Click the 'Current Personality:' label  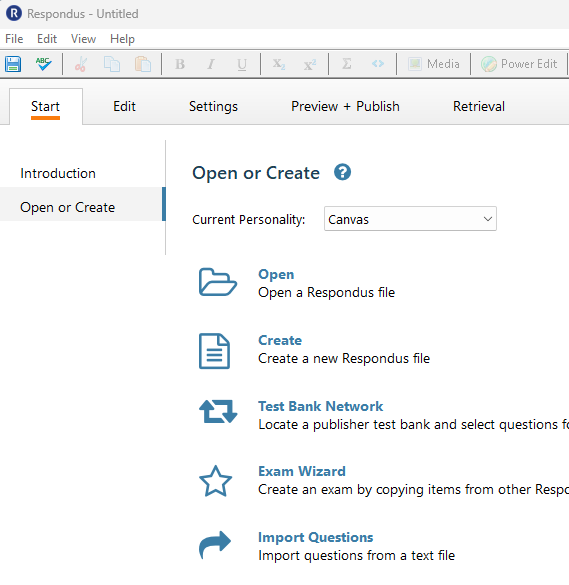click(x=248, y=220)
